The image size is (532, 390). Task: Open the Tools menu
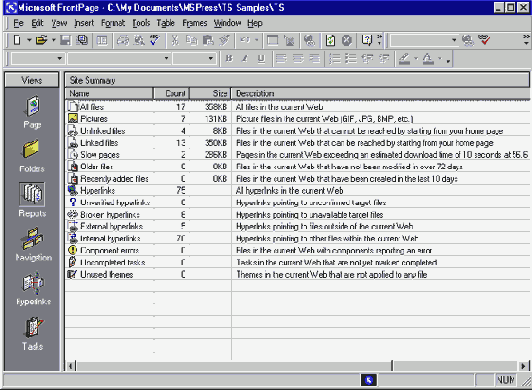[141, 23]
